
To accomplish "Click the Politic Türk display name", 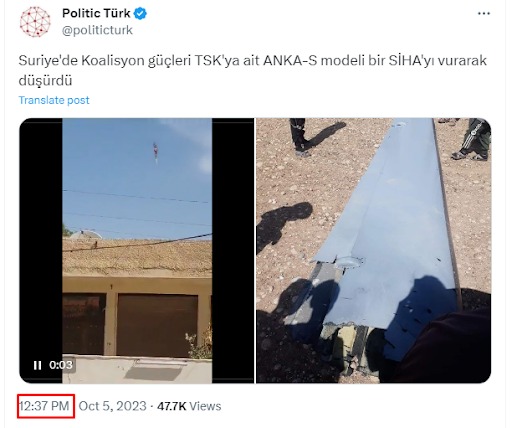I will [96, 13].
